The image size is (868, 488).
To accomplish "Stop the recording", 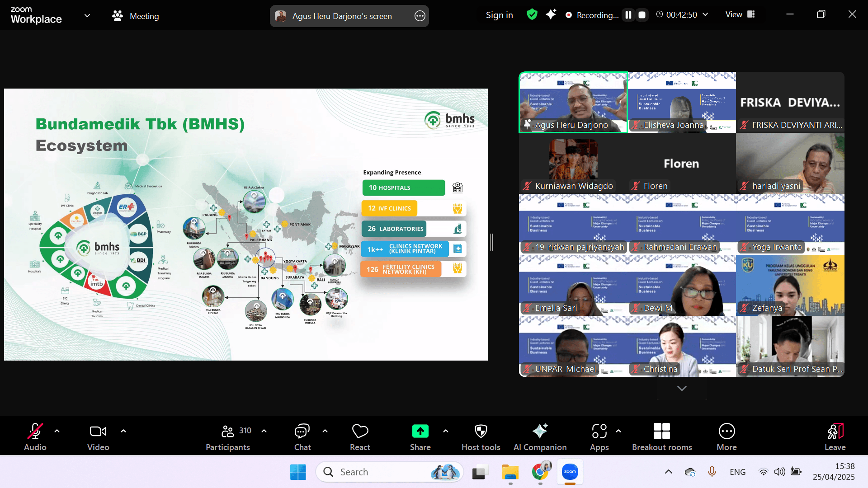I will pyautogui.click(x=642, y=15).
